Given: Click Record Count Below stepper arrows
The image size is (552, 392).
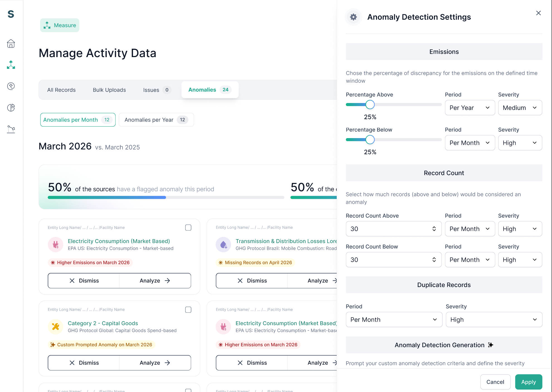Looking at the screenshot, I should [434, 260].
